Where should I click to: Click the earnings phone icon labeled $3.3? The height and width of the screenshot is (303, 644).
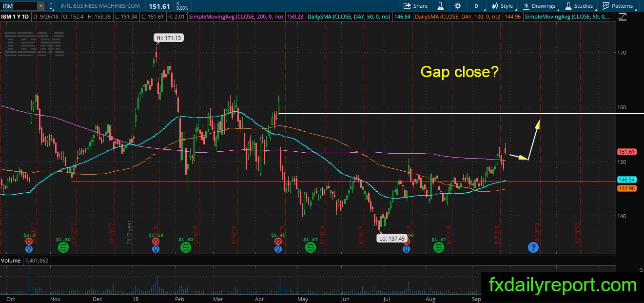[29, 241]
